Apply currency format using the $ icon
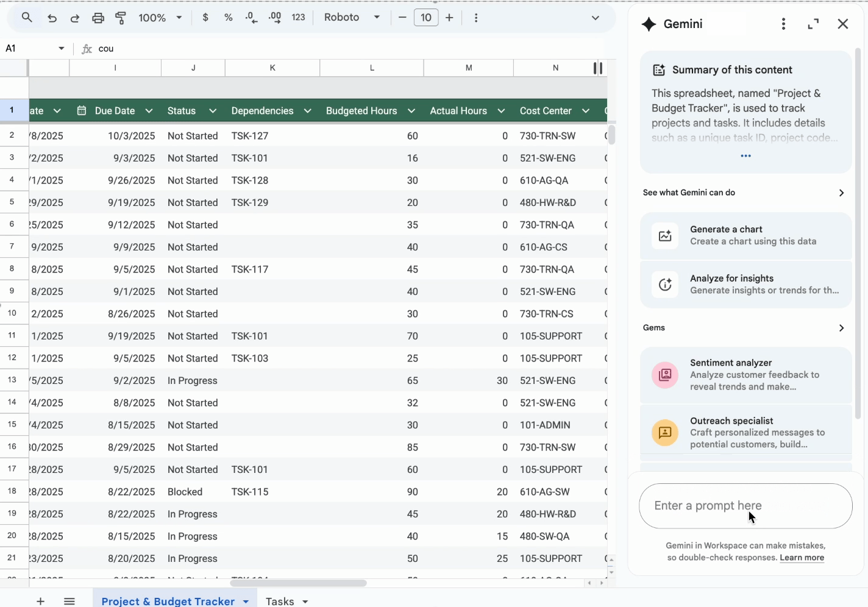This screenshot has height=607, width=868. tap(205, 18)
